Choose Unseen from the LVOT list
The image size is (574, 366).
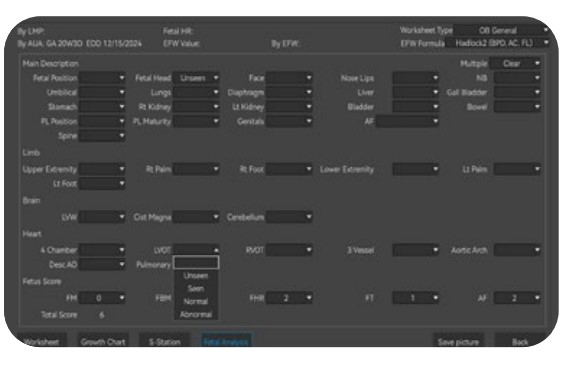(196, 276)
